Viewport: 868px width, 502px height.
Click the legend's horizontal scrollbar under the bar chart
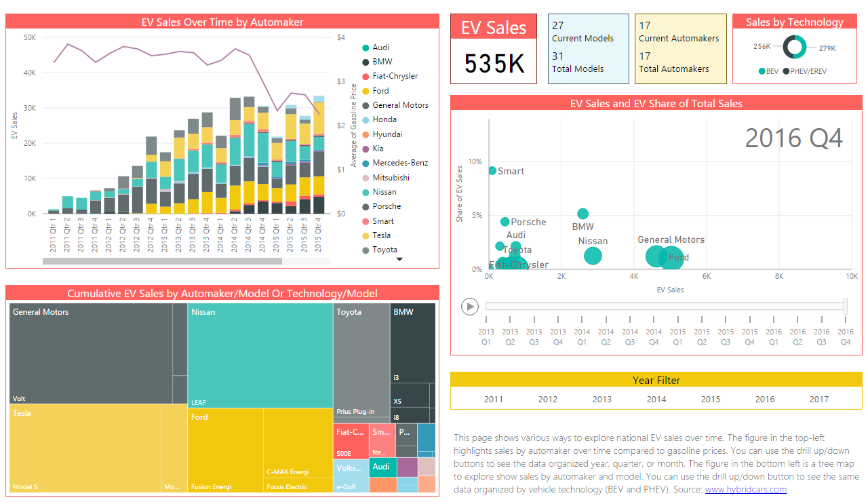point(162,261)
